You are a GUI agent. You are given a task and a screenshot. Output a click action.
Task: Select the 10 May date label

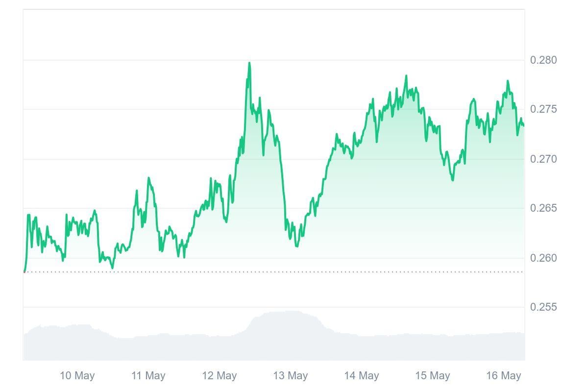[x=77, y=376]
